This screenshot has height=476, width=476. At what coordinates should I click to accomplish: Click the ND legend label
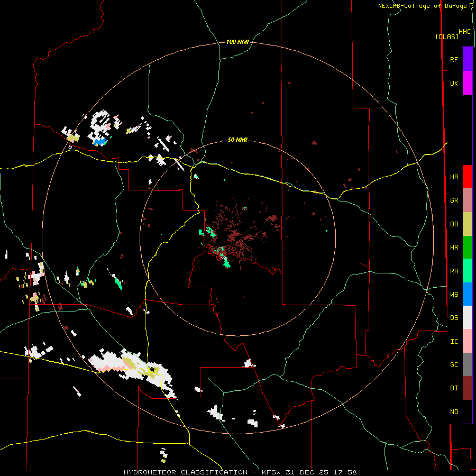coord(454,412)
